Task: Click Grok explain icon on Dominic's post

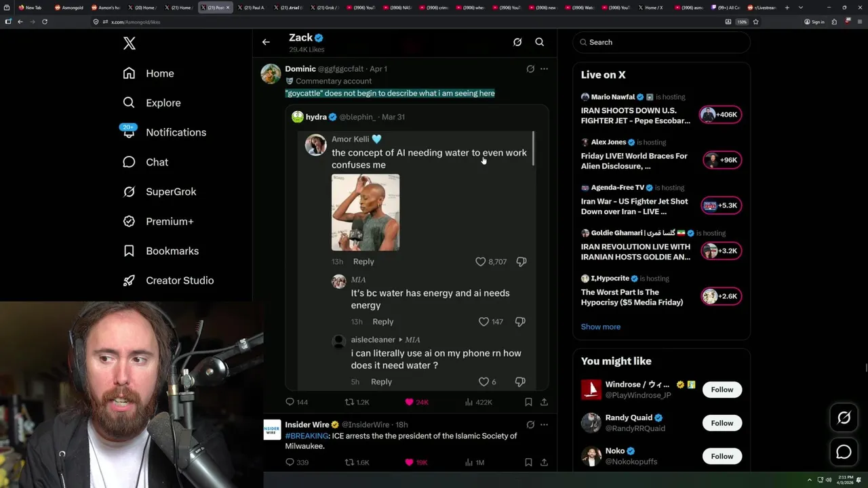Action: (x=530, y=68)
